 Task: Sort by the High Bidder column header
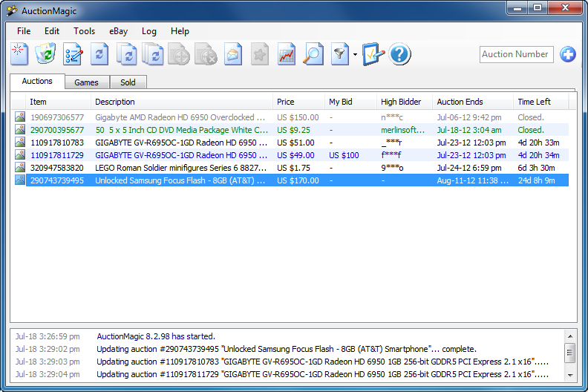(405, 102)
